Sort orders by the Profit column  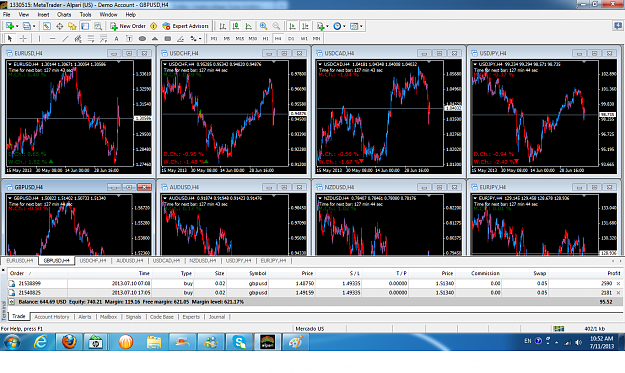tap(613, 273)
